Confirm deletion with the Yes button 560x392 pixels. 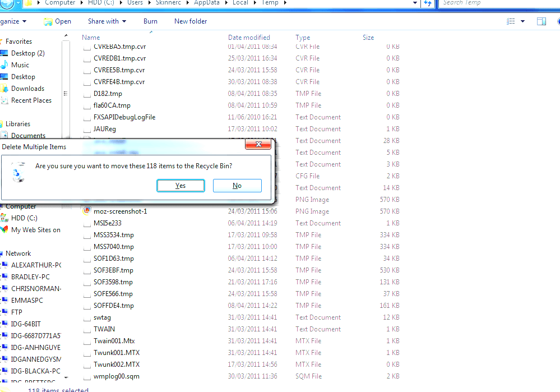tap(181, 185)
